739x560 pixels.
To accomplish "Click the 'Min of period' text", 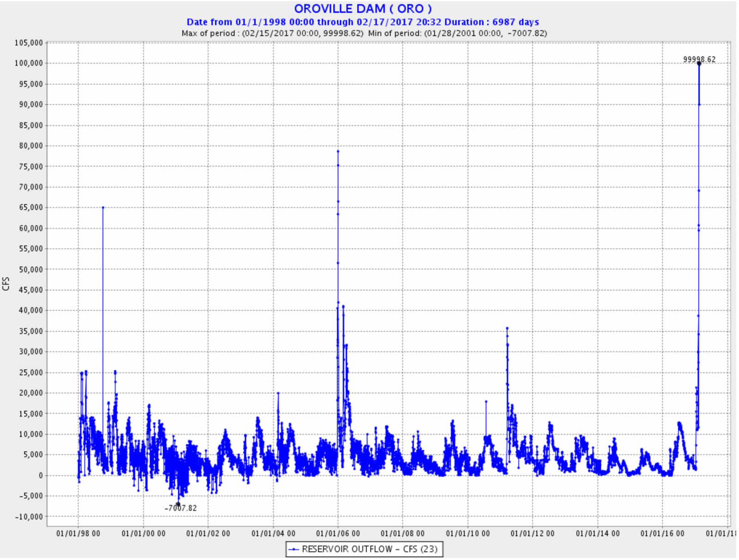I will tap(457, 33).
